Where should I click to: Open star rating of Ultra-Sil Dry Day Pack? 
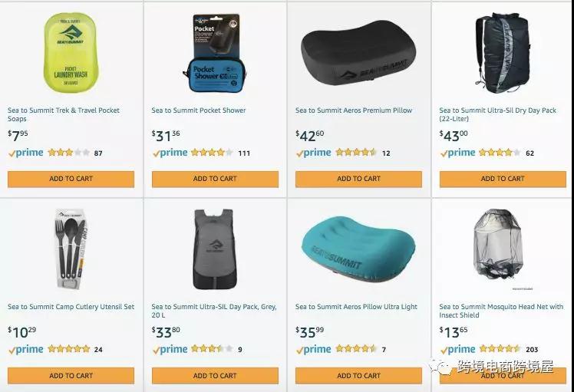[500, 153]
